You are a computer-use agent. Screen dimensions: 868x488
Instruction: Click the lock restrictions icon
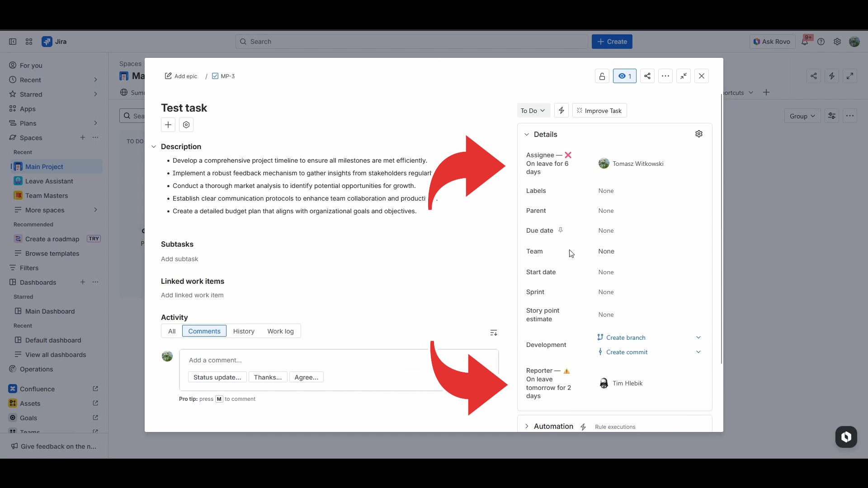click(x=602, y=76)
